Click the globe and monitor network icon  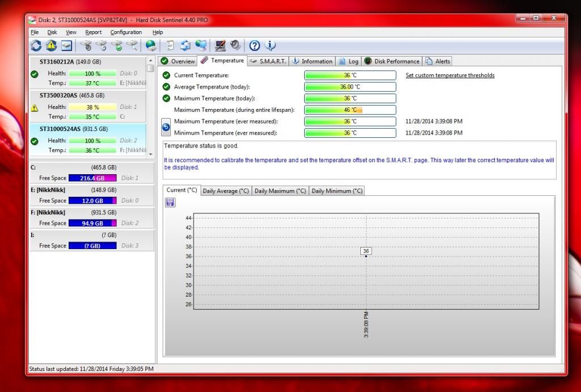[x=201, y=45]
